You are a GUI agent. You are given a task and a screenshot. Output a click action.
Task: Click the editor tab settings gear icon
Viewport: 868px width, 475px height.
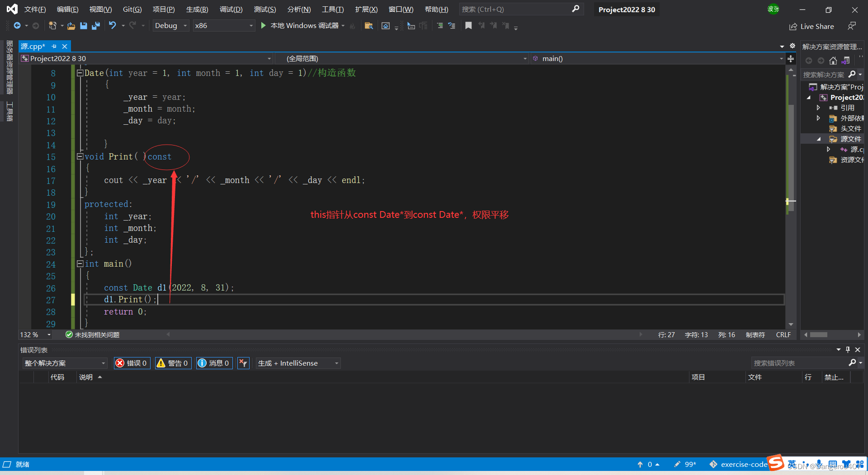793,46
